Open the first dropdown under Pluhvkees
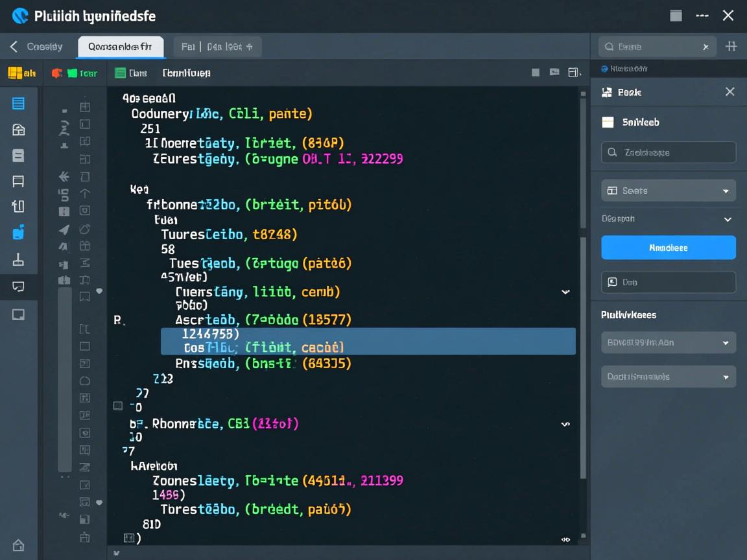This screenshot has height=560, width=747. [x=669, y=343]
